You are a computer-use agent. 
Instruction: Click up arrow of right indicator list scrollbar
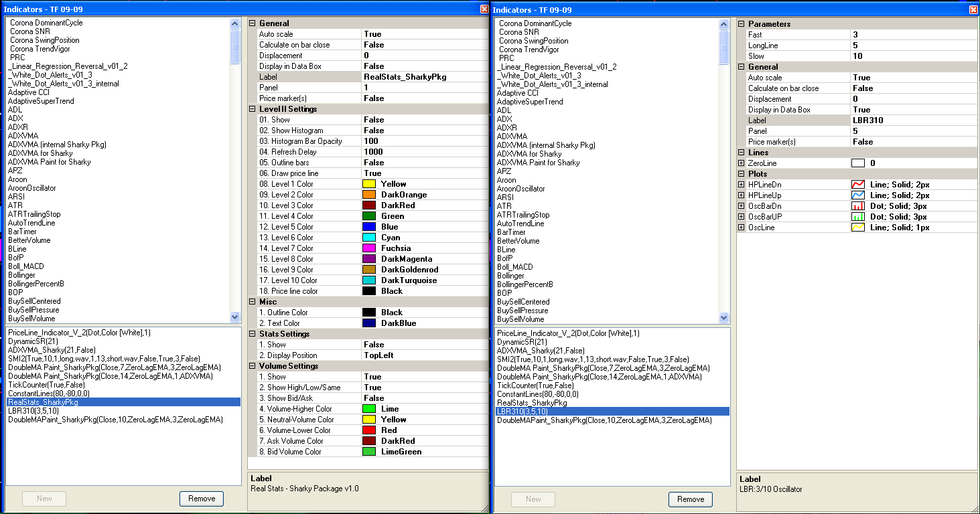[x=723, y=24]
